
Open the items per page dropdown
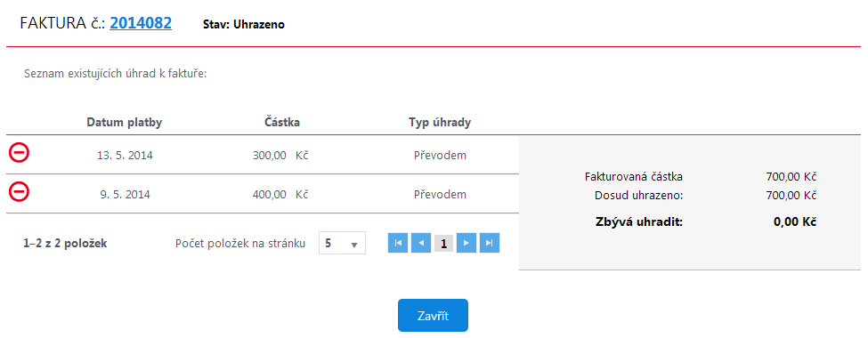click(342, 243)
